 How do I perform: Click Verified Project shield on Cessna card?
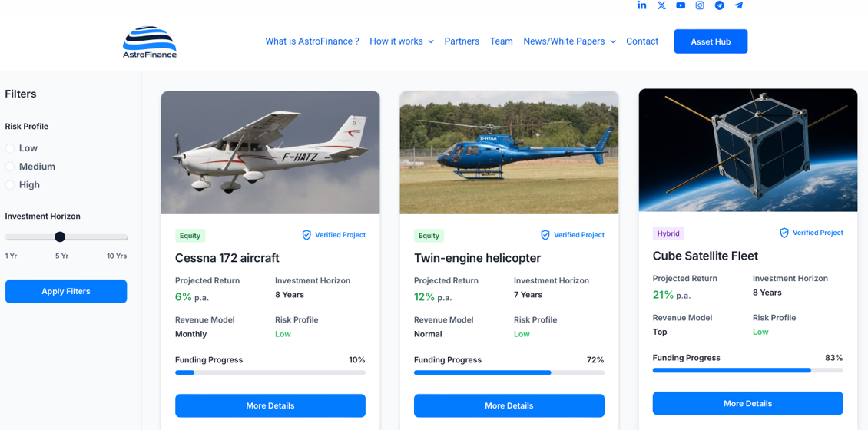306,235
